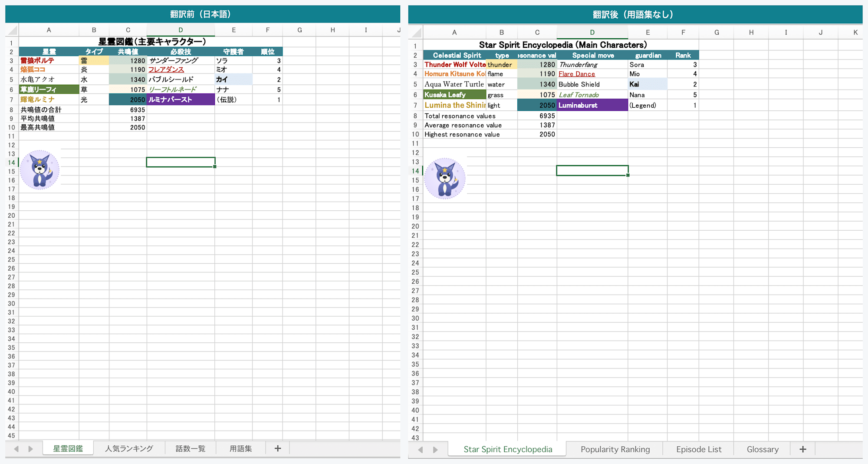Click the add sheet plus icon in translated workbook
Viewport: 868px width, 464px height.
803,449
